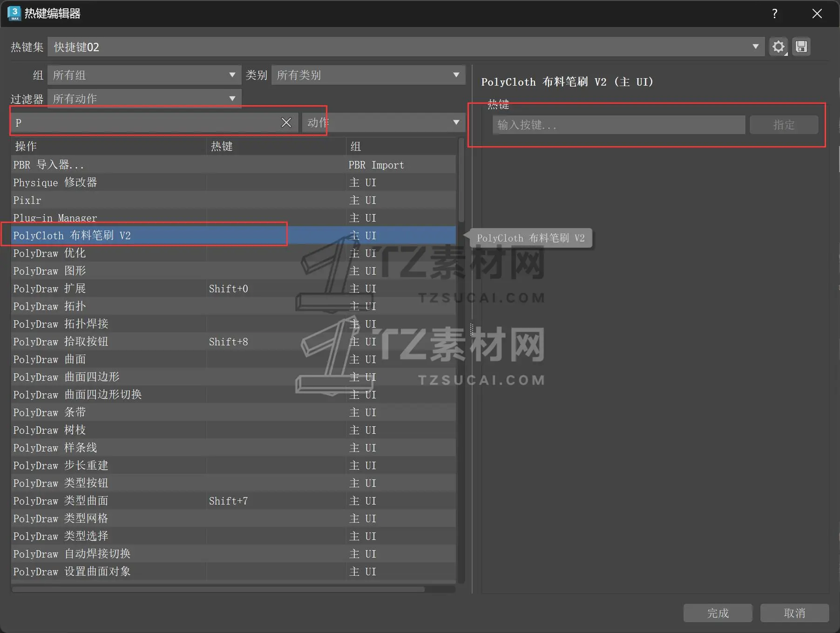
Task: Select the PolyDraw 拾取按钮 row
Action: [x=233, y=342]
